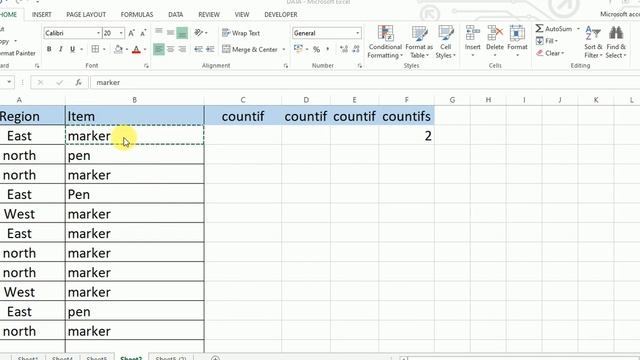This screenshot has height=360, width=640.
Task: Click the Orientation text icon
Action: click(199, 32)
